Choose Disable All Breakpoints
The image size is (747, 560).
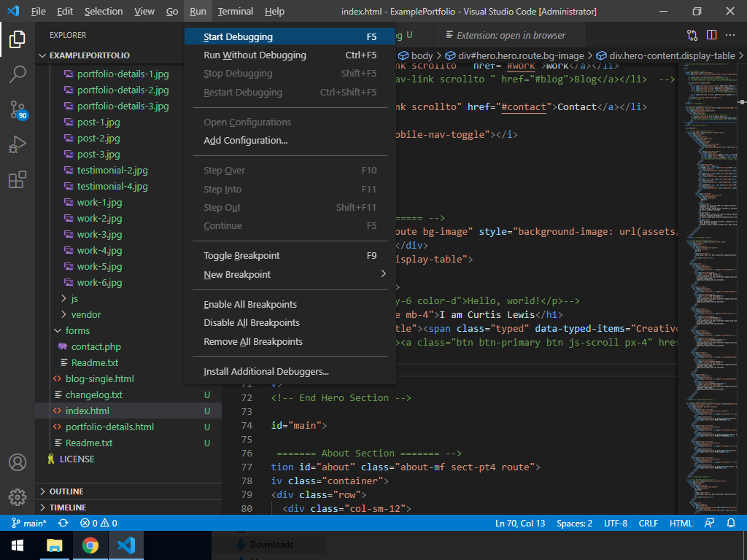[x=252, y=323]
